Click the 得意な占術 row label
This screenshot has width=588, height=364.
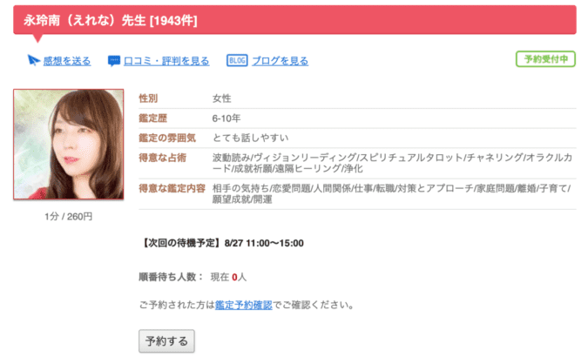162,158
